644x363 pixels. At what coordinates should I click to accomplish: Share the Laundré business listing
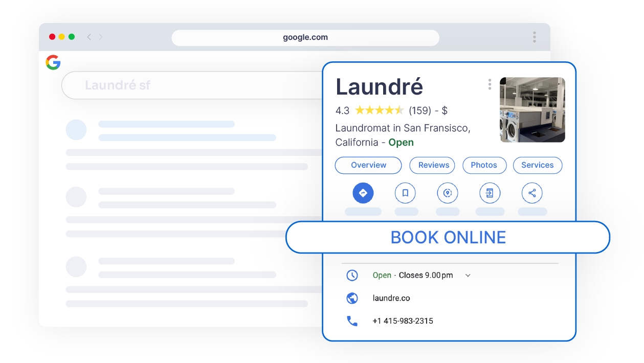531,193
